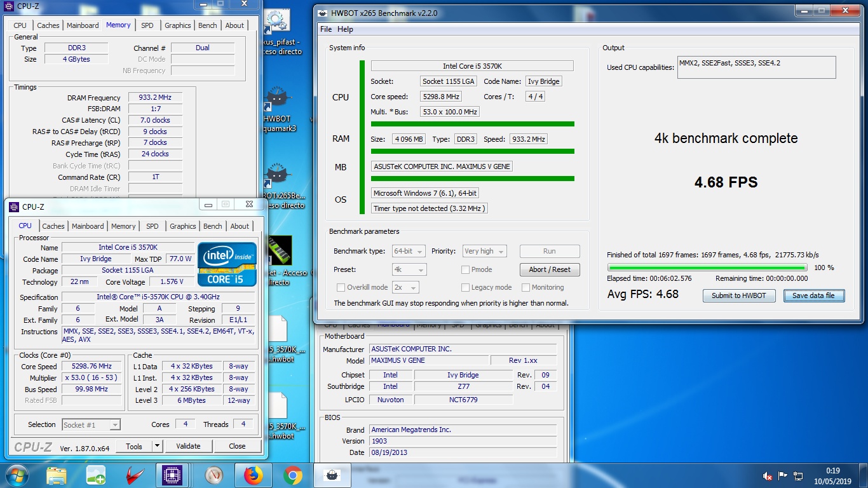Click the CPU-Z title bar icon of the Memory window
868x488 pixels.
(8, 6)
